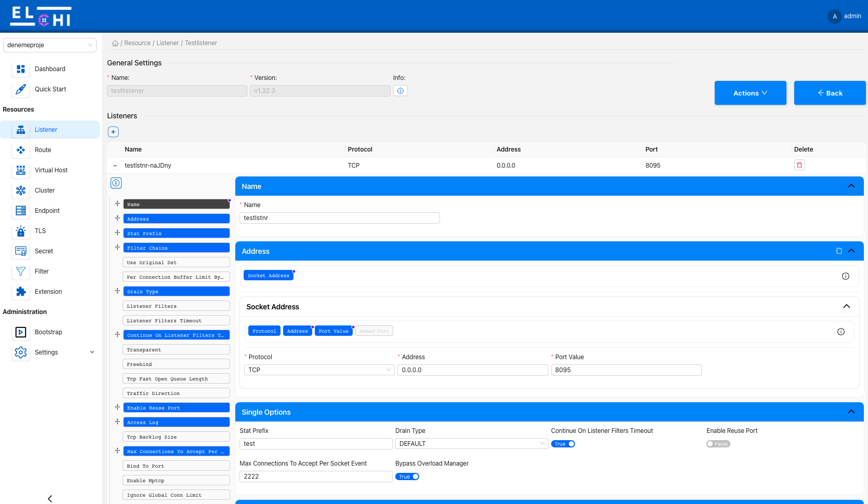Click the Secret sidebar icon
The image size is (868, 504).
[x=21, y=251]
